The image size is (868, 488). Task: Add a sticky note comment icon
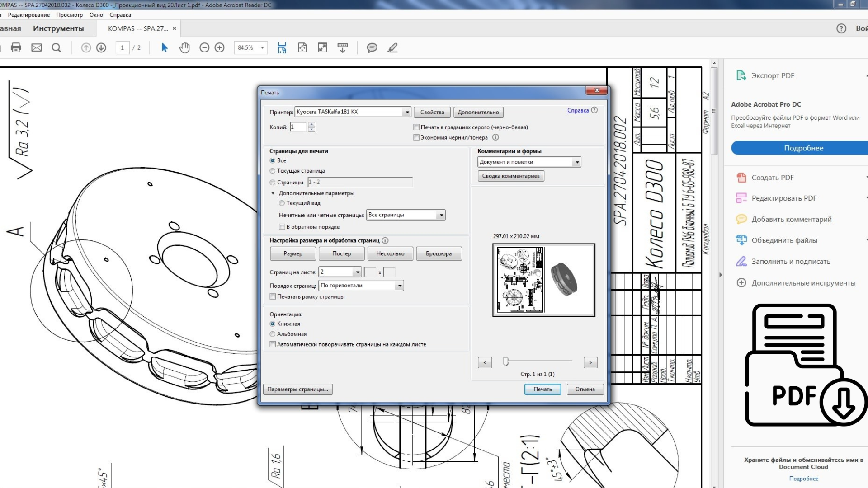[x=372, y=47]
